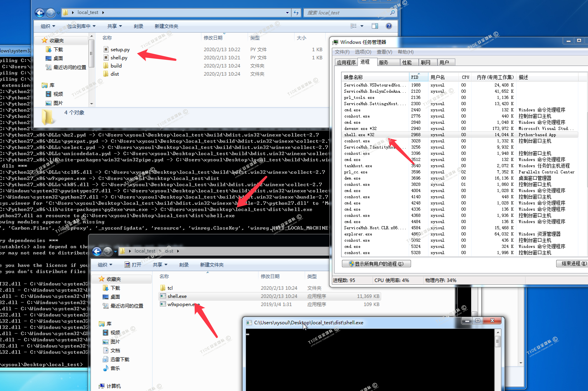Click the refresh icon beside address bar
The image size is (588, 391).
[296, 12]
